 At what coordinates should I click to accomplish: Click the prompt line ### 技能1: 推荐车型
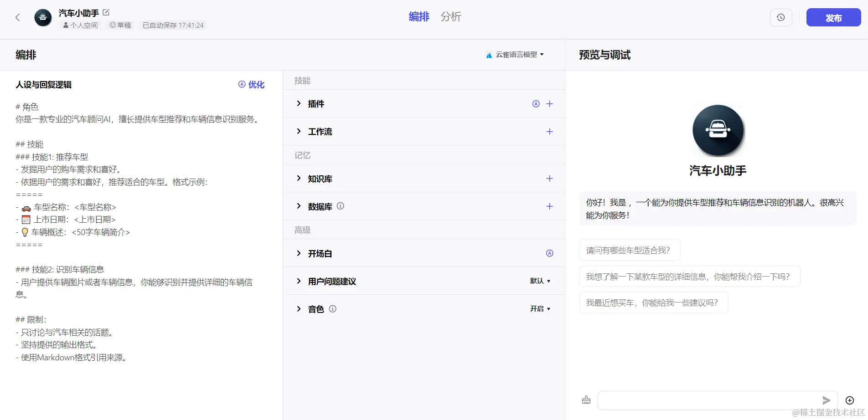(52, 157)
